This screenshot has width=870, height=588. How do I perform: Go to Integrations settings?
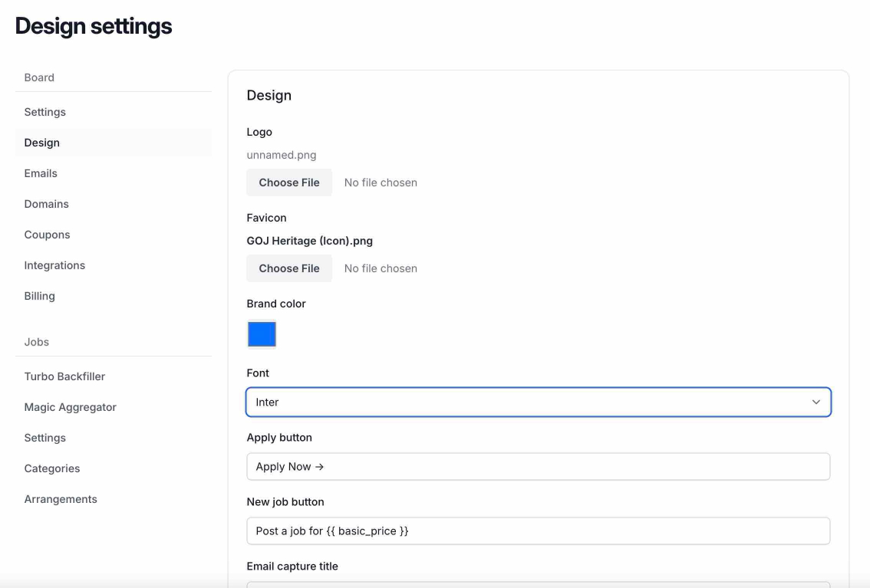click(54, 264)
